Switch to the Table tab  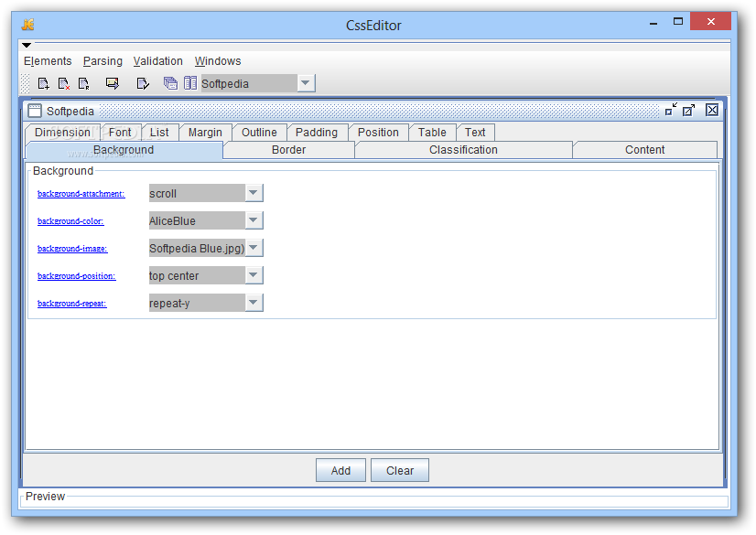pyautogui.click(x=432, y=132)
